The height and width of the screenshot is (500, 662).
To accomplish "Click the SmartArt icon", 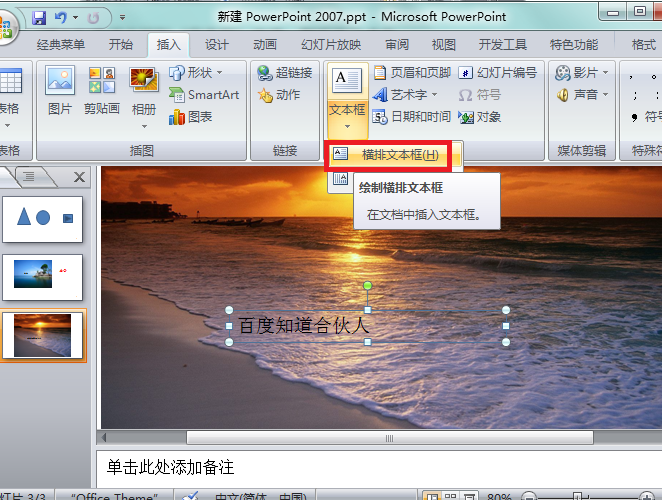I will point(204,95).
